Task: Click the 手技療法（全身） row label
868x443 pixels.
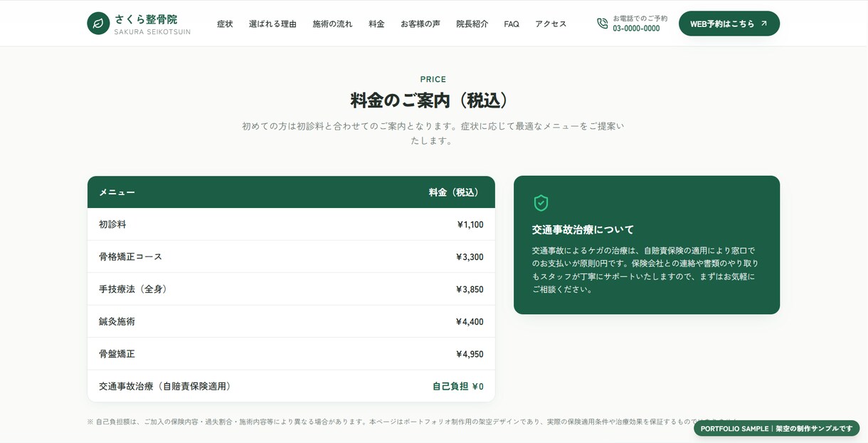Action: (133, 289)
